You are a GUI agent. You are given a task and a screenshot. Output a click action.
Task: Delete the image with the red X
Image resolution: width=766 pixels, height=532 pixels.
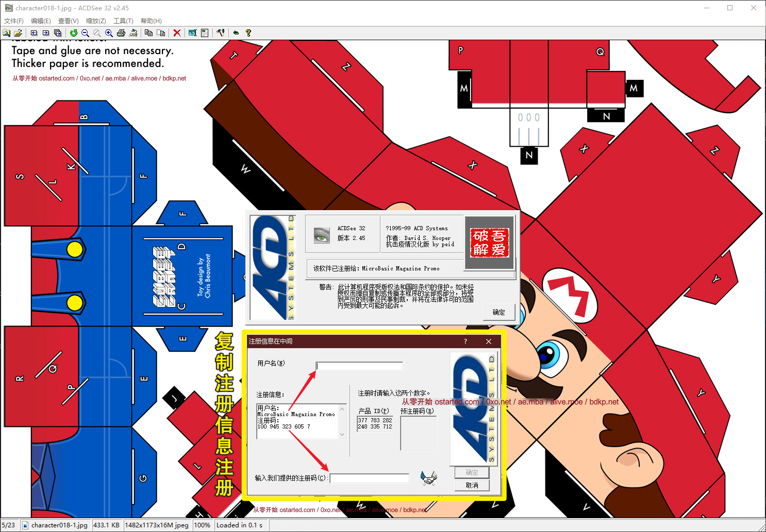tap(177, 33)
